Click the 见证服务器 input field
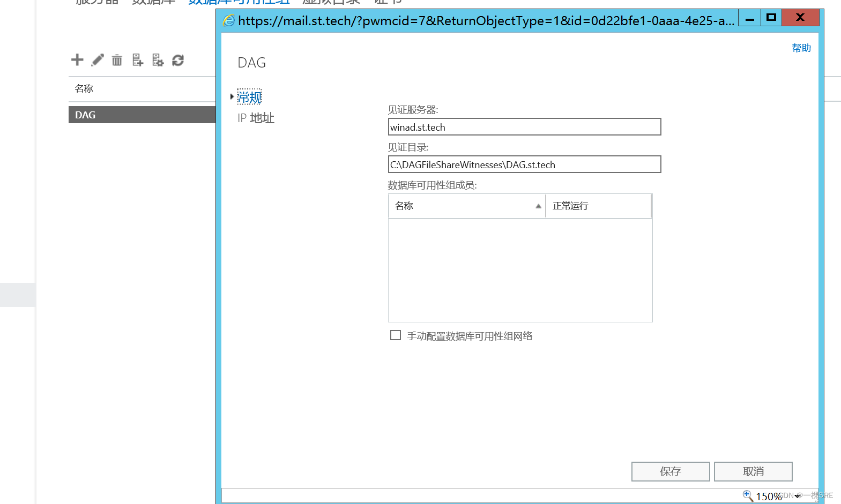This screenshot has height=504, width=841. click(x=524, y=127)
